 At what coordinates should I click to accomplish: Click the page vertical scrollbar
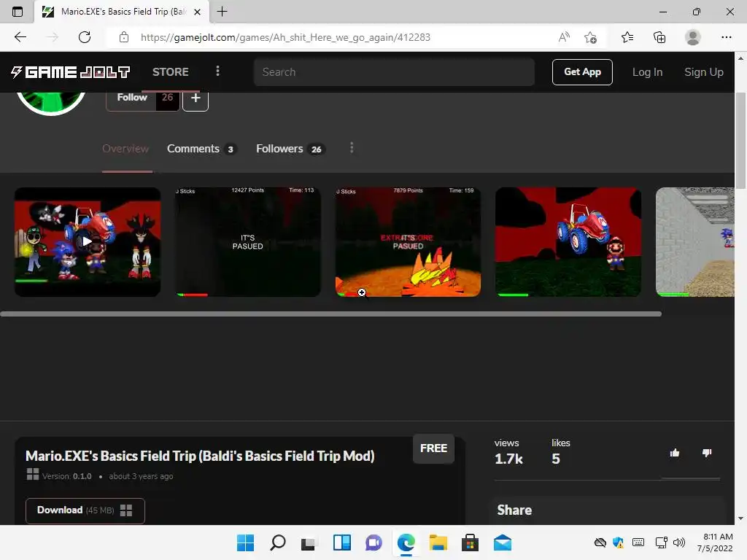(x=740, y=141)
